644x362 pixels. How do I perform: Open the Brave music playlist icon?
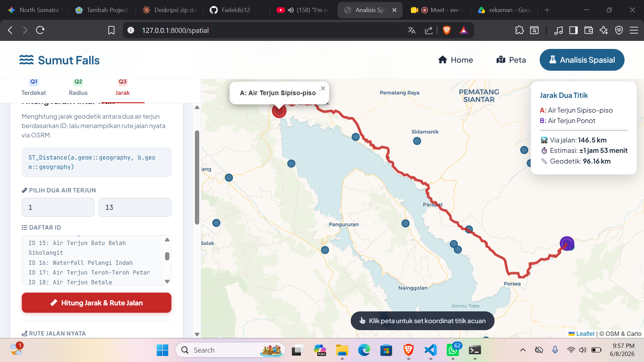pyautogui.click(x=558, y=30)
